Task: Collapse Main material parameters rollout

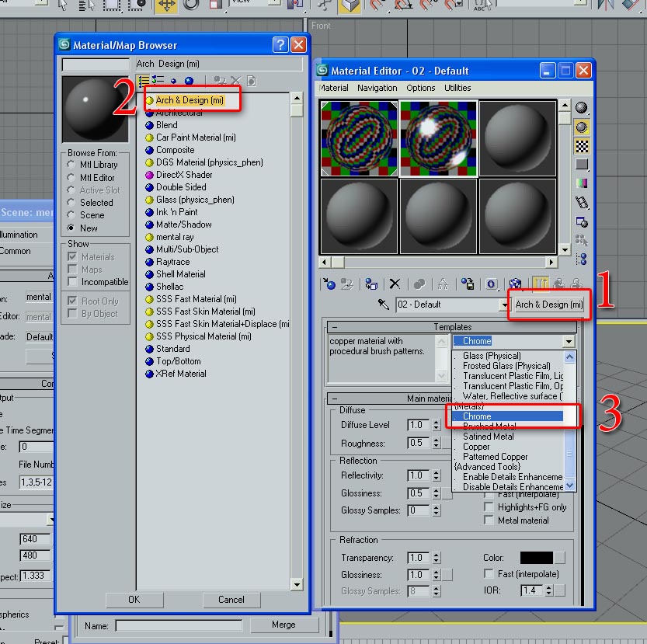Action: [335, 399]
